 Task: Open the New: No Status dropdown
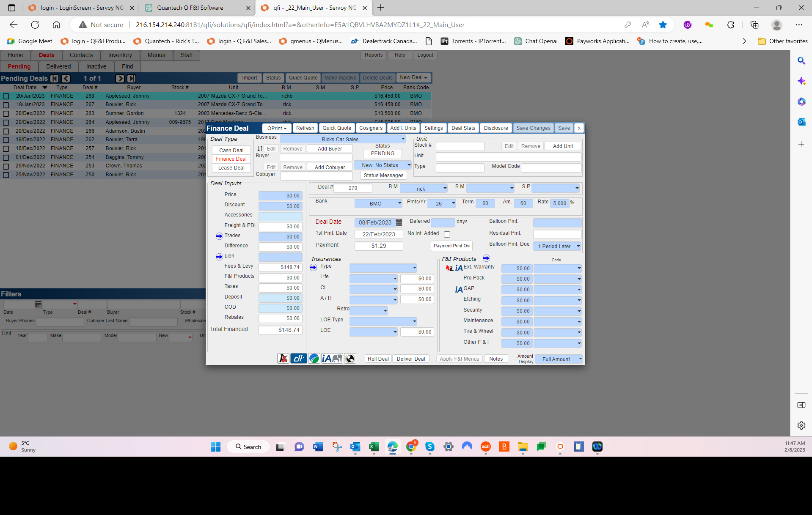point(383,165)
